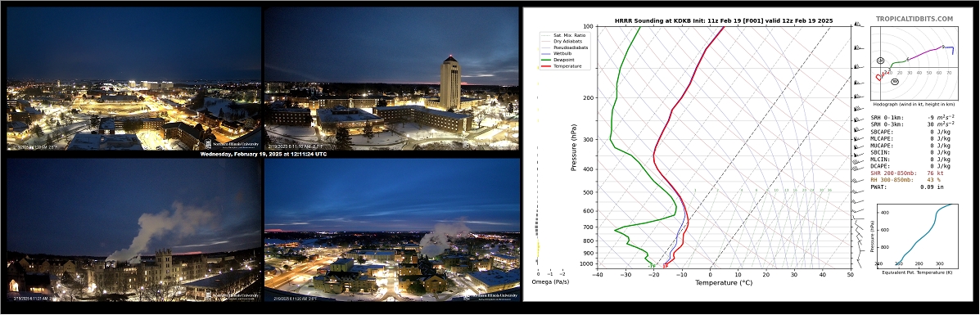This screenshot has width=980, height=315.
Task: Open the top-left campus webcam view
Action: pyautogui.click(x=133, y=79)
